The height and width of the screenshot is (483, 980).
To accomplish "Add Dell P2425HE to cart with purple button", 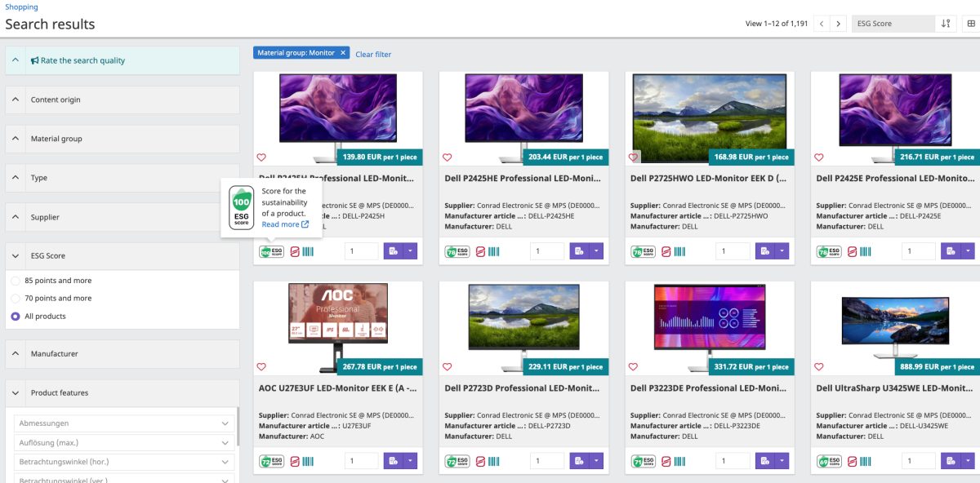I will tap(579, 251).
